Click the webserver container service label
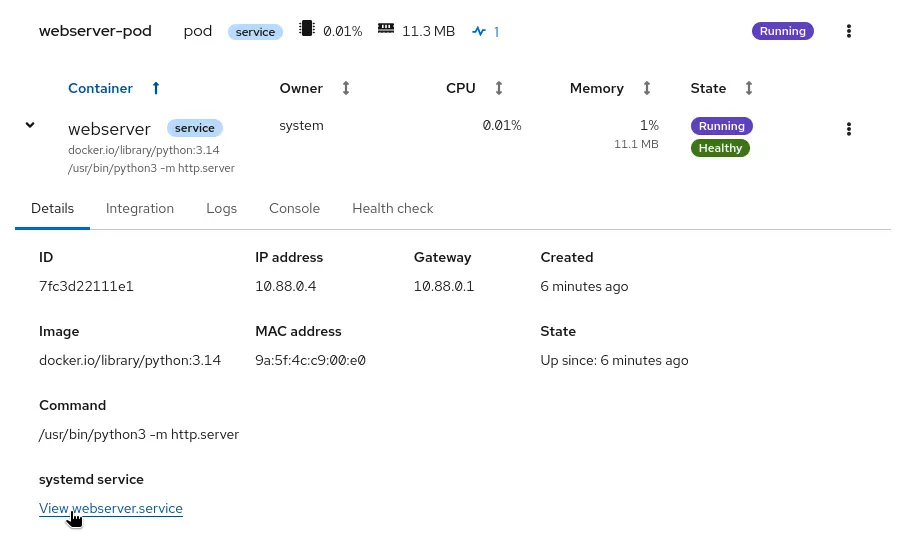Viewport: 901px width, 534px height. (195, 128)
